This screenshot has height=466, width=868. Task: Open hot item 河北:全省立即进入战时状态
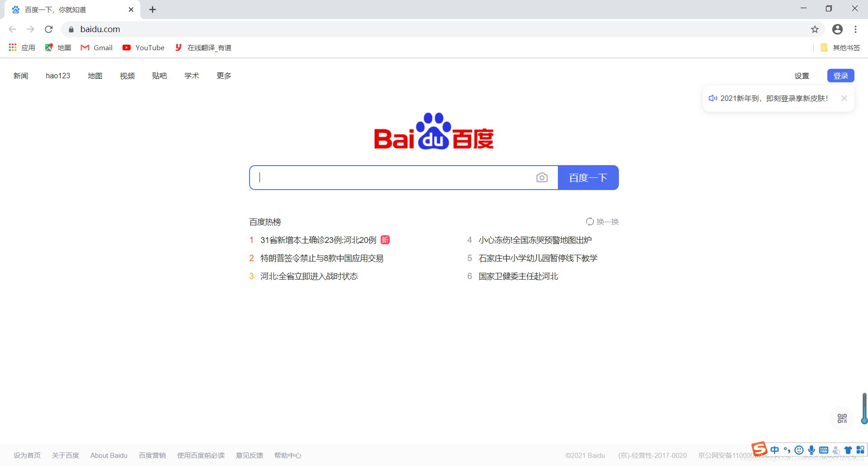click(x=309, y=276)
